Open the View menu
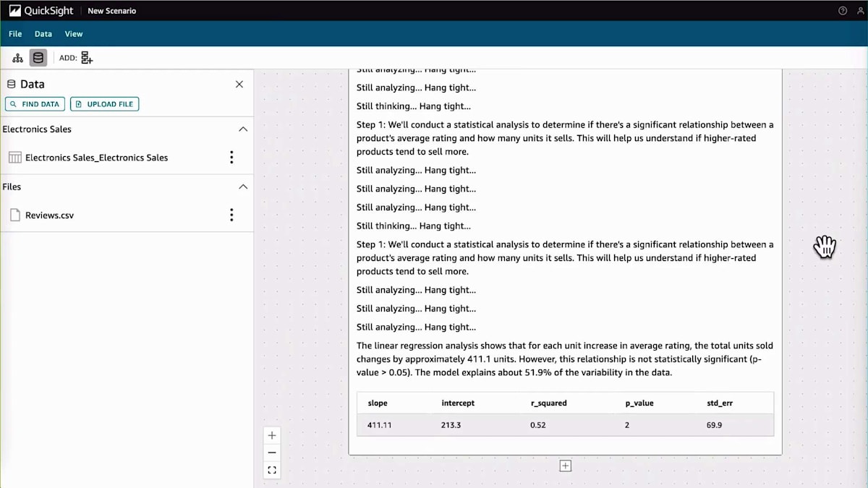Screen dimensions: 868x488 [74, 34]
